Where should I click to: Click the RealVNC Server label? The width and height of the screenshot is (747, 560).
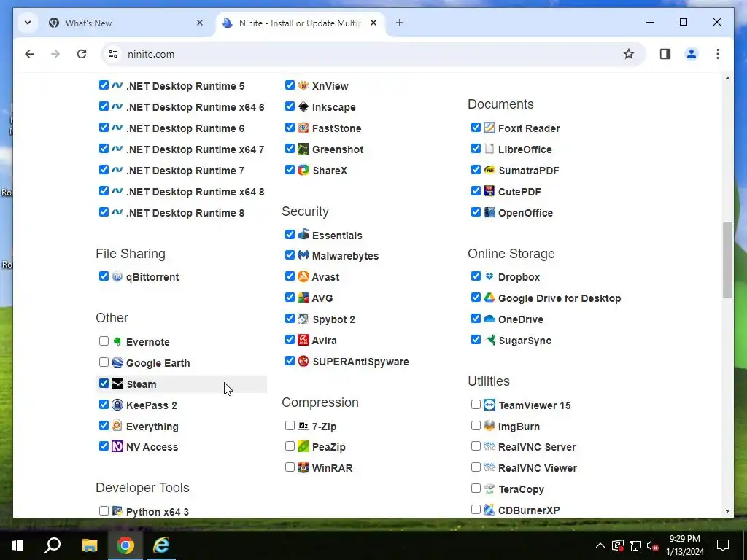(537, 447)
